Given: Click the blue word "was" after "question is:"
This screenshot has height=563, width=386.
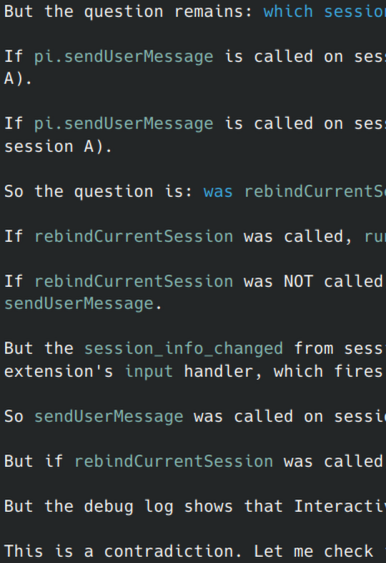Looking at the screenshot, I should [218, 191].
